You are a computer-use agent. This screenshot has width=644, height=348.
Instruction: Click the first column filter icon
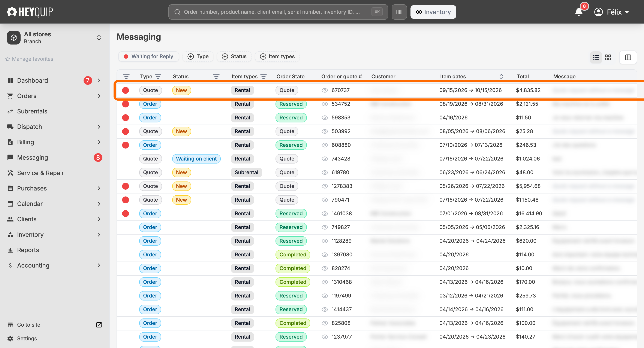coord(126,76)
